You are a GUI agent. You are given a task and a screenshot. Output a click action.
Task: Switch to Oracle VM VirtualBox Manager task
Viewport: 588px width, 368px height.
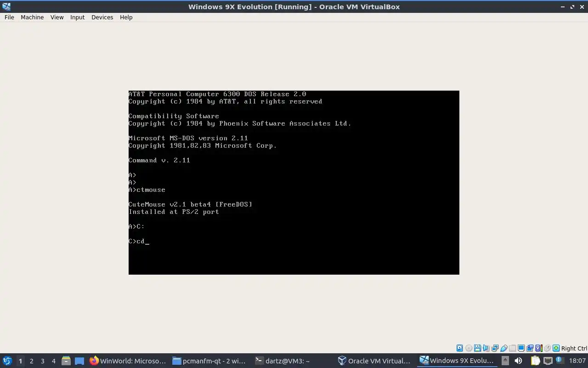pyautogui.click(x=375, y=361)
